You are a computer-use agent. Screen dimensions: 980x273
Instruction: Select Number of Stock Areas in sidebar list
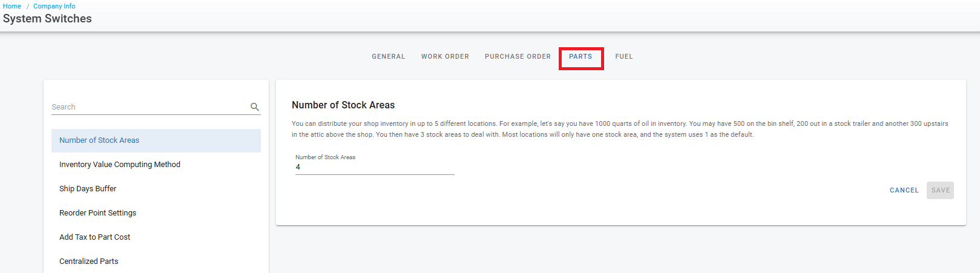pyautogui.click(x=99, y=140)
